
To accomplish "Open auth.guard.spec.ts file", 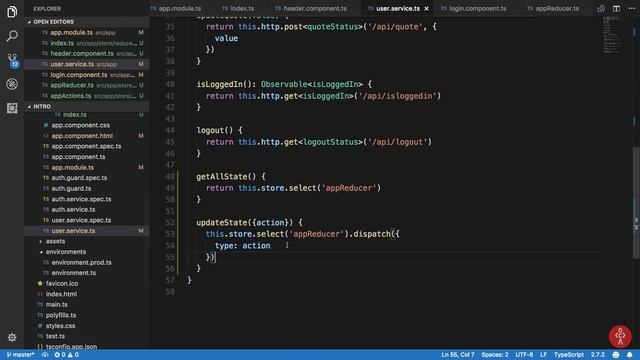I will (79, 178).
